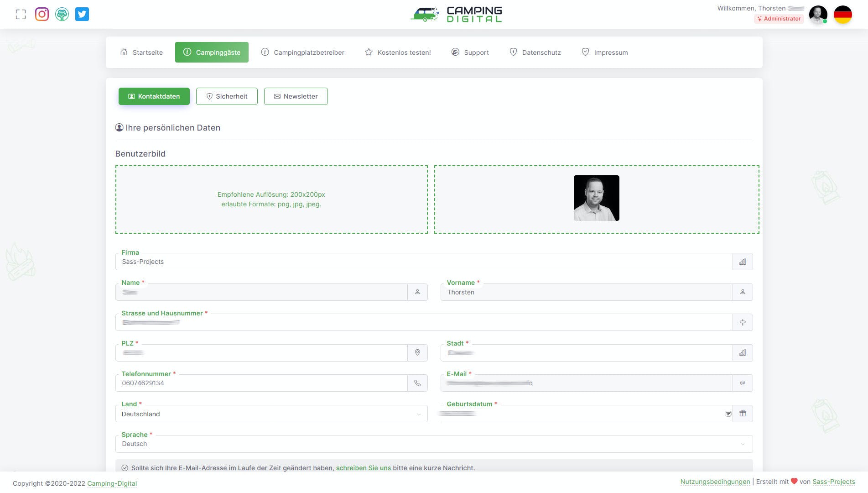This screenshot has height=493, width=868.
Task: Switch to the Kontaktdaten tab
Action: pyautogui.click(x=154, y=96)
